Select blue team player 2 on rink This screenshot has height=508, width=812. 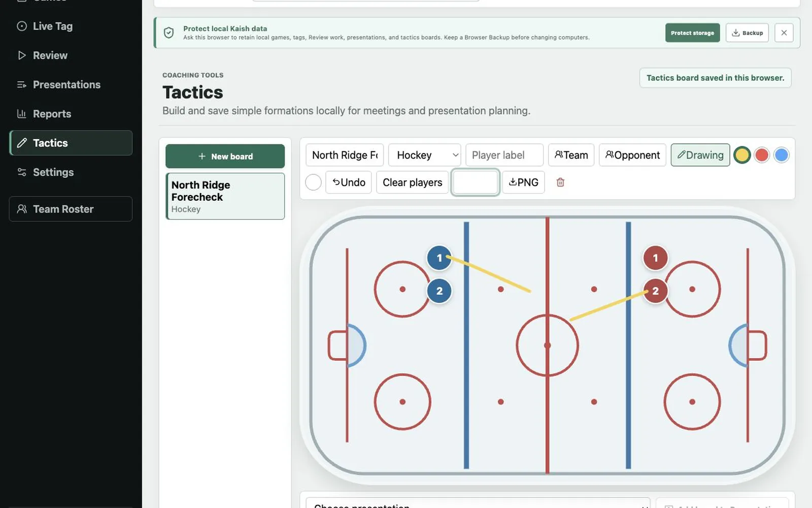click(x=439, y=291)
